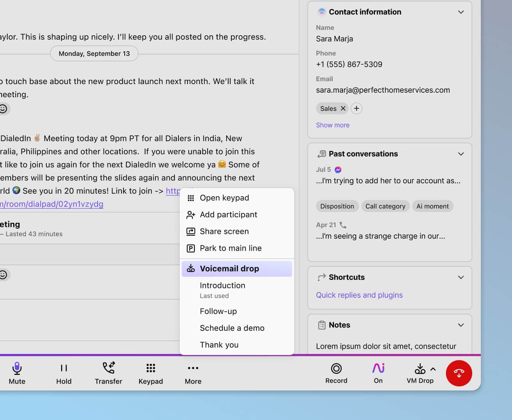Expand VM Drop options caret
This screenshot has height=420, width=512.
[x=433, y=369]
